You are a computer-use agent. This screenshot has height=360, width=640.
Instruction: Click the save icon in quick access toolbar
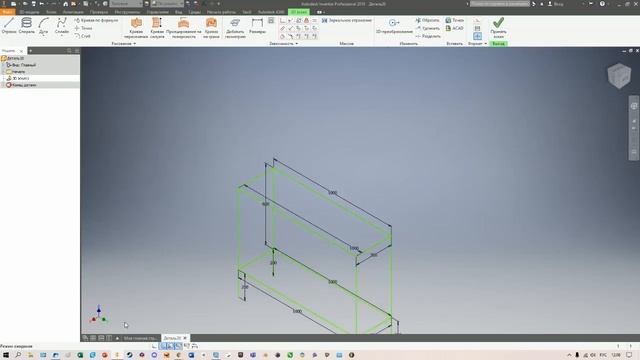pyautogui.click(x=33, y=4)
